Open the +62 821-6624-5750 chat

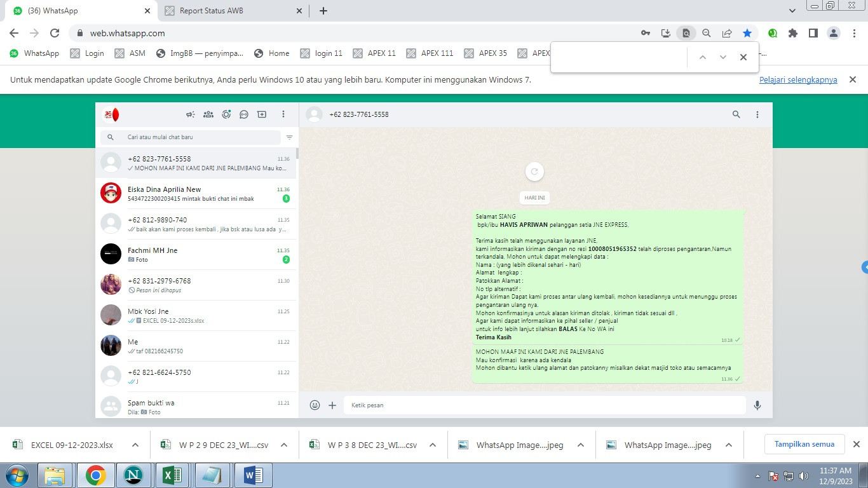click(196, 376)
